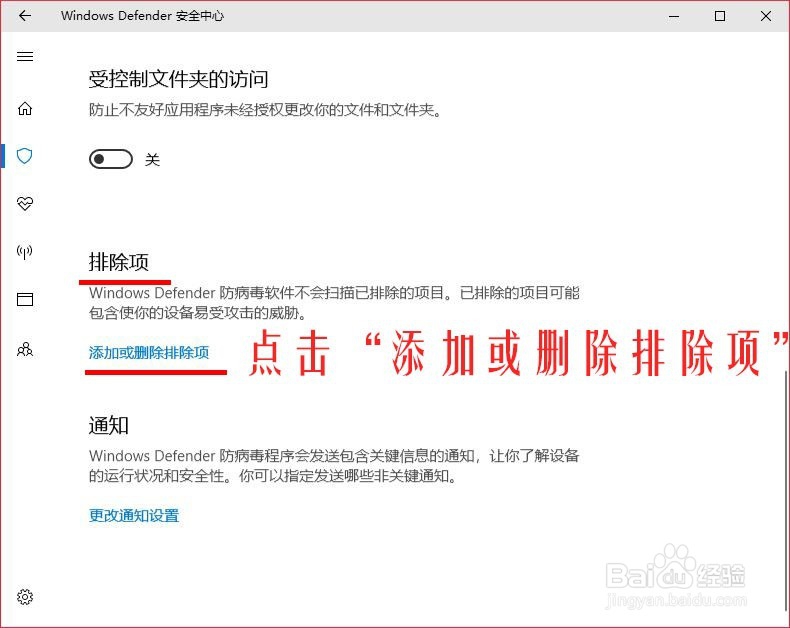The height and width of the screenshot is (628, 790).
Task: Click the 通知 heading
Action: pos(109,425)
